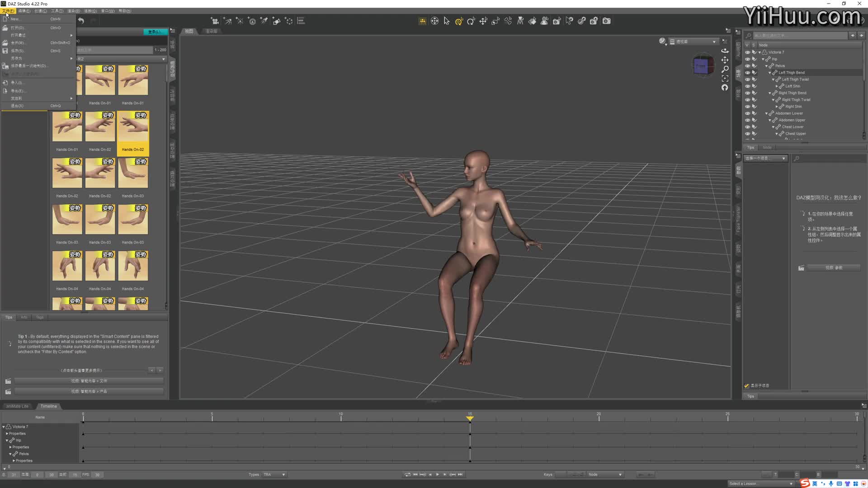This screenshot has height=488, width=868.
Task: Hide Victoria 7 with the eye icon
Action: [747, 52]
